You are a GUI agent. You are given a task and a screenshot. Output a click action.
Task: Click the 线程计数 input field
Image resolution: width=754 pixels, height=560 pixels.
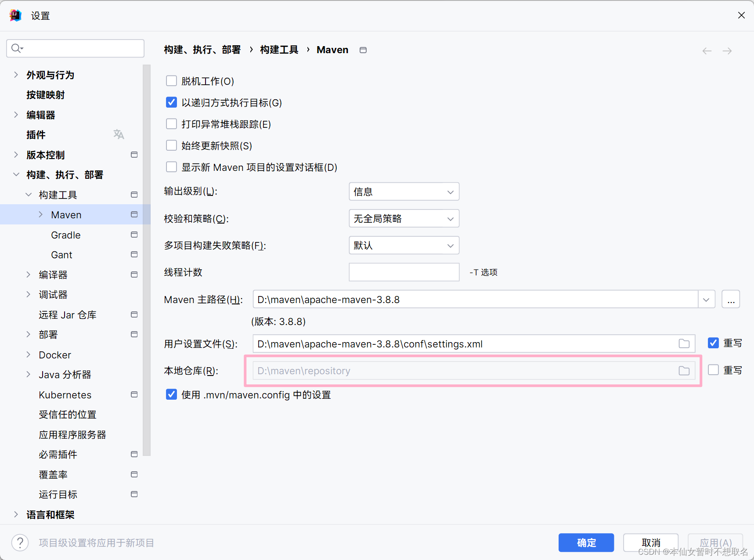404,272
